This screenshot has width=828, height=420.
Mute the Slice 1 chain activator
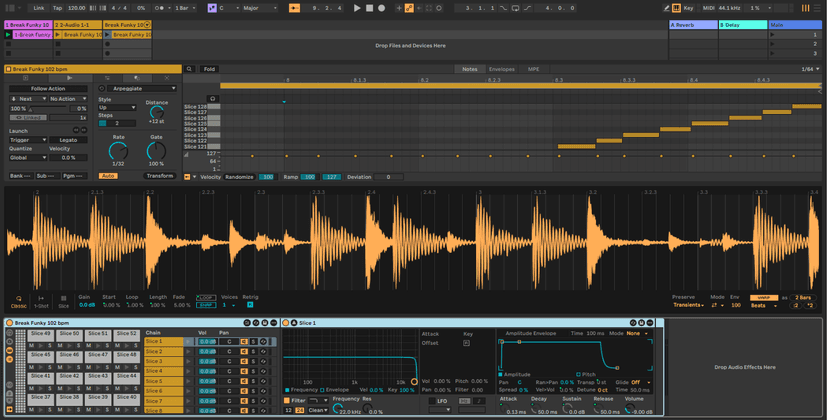pyautogui.click(x=244, y=342)
